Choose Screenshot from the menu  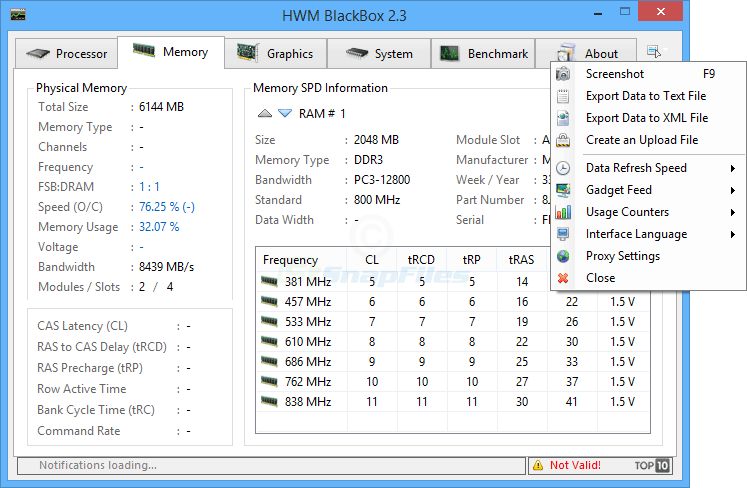(x=649, y=74)
